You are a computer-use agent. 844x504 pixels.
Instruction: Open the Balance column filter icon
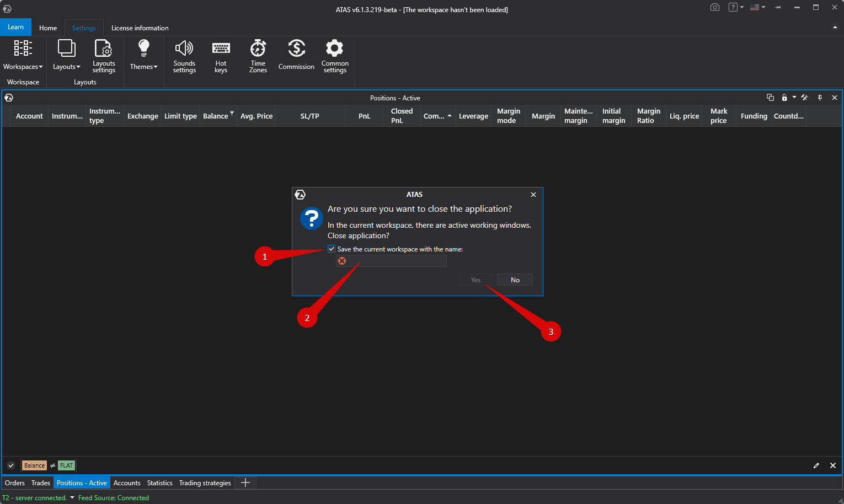tap(232, 112)
